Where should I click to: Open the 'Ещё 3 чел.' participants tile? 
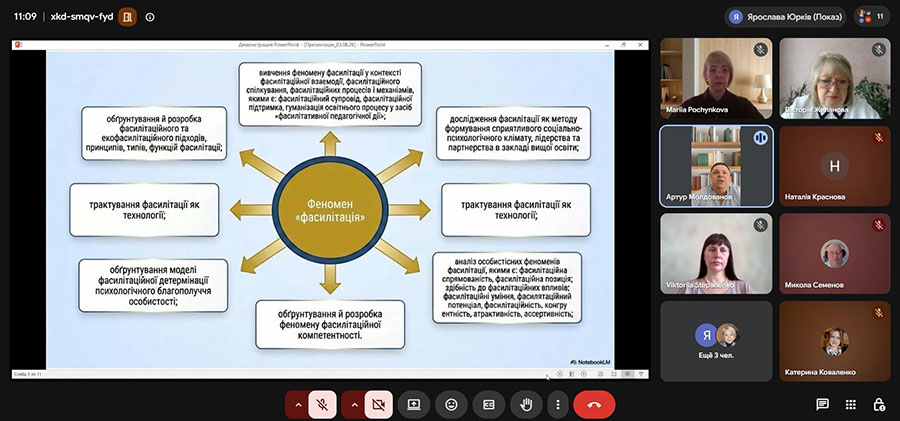coord(716,341)
